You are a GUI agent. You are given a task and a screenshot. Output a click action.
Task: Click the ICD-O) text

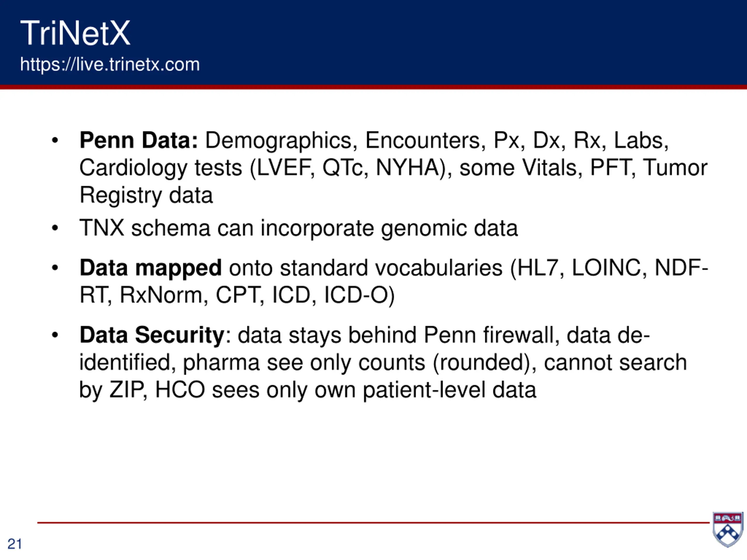[359, 295]
